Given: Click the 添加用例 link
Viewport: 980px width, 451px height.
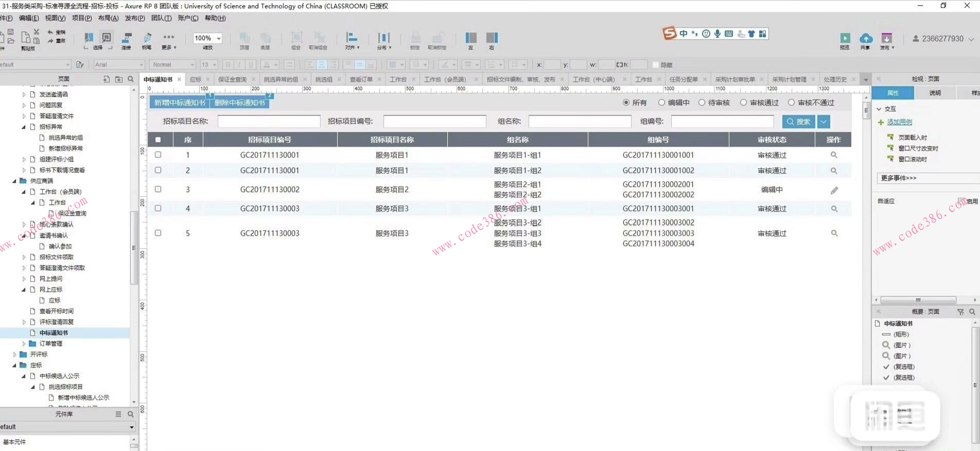Looking at the screenshot, I should [x=899, y=122].
